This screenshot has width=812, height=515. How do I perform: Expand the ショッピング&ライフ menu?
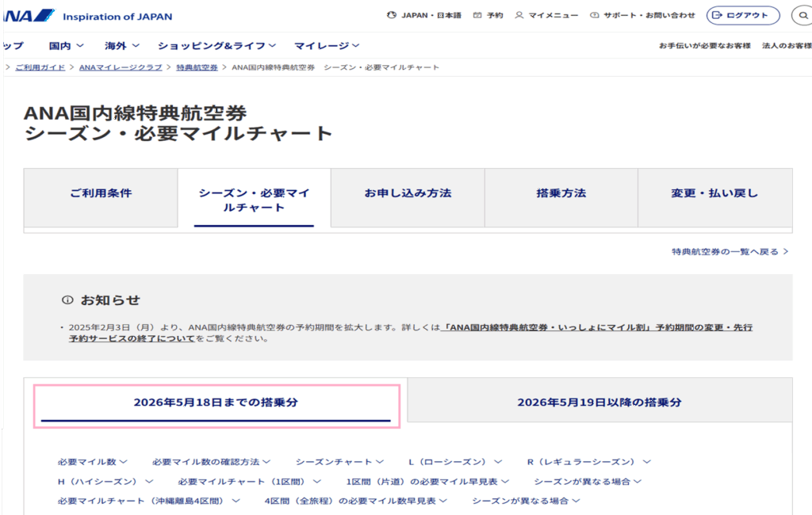(217, 46)
